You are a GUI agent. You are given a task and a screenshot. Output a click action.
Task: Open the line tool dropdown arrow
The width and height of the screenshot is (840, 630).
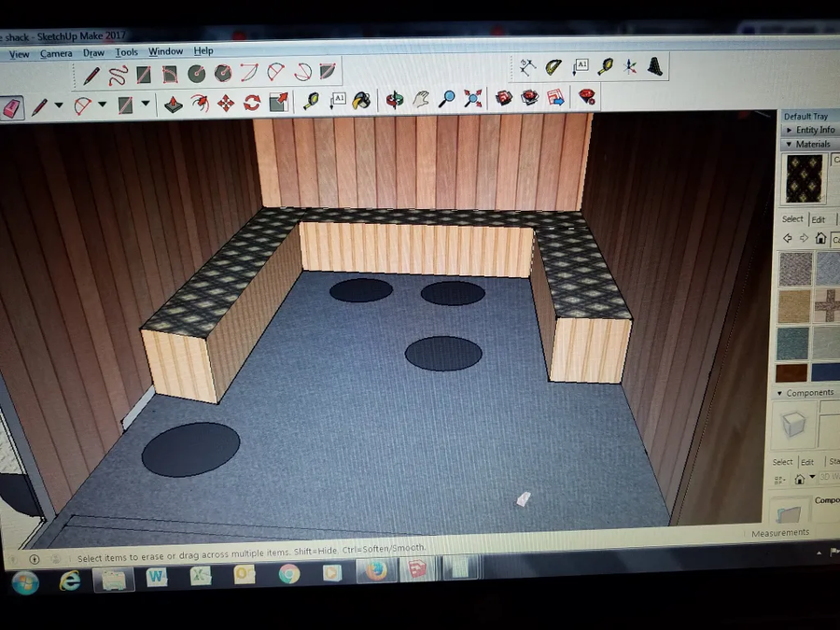[59, 105]
